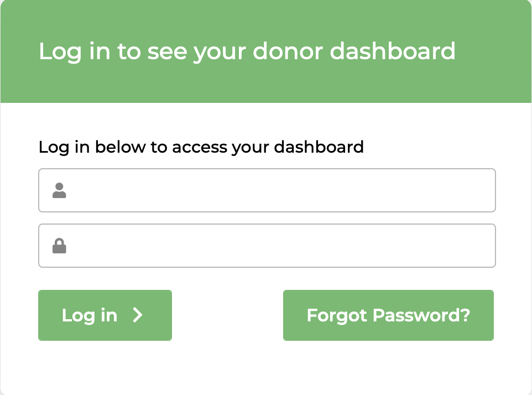Viewport: 532px width, 395px height.
Task: Click the chevron arrow on Log in
Action: (138, 315)
